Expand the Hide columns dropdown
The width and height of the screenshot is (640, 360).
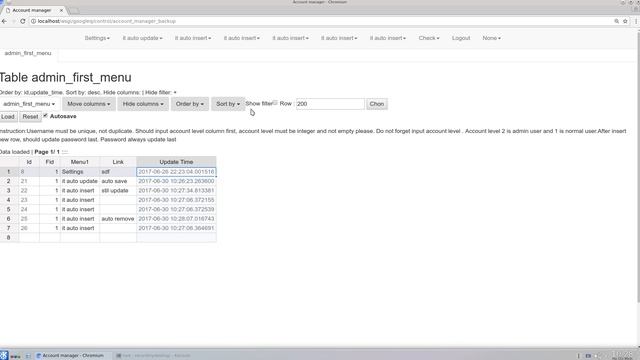point(143,104)
